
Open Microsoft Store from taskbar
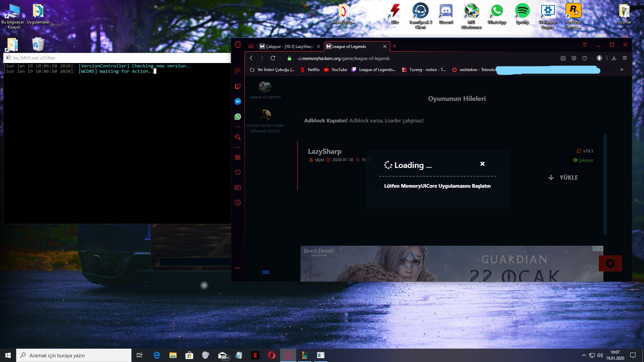click(x=190, y=355)
